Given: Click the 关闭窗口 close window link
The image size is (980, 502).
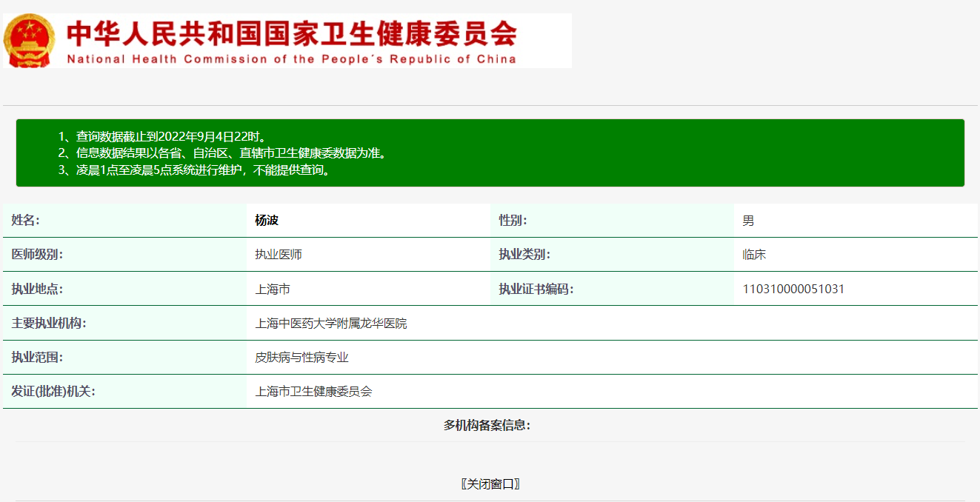Looking at the screenshot, I should point(490,484).
